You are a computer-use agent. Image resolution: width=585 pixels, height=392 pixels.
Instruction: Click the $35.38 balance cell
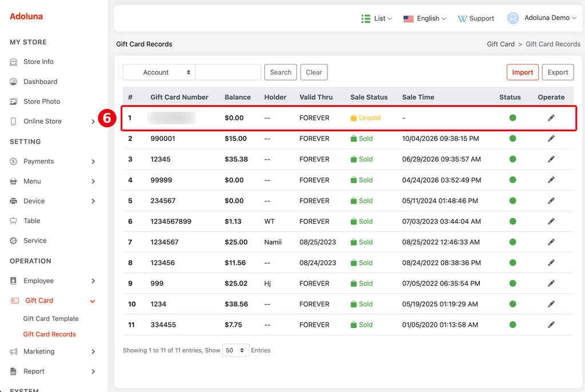coord(236,159)
